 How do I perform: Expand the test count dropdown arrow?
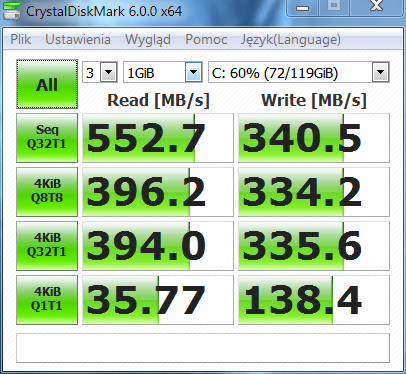[x=109, y=72]
